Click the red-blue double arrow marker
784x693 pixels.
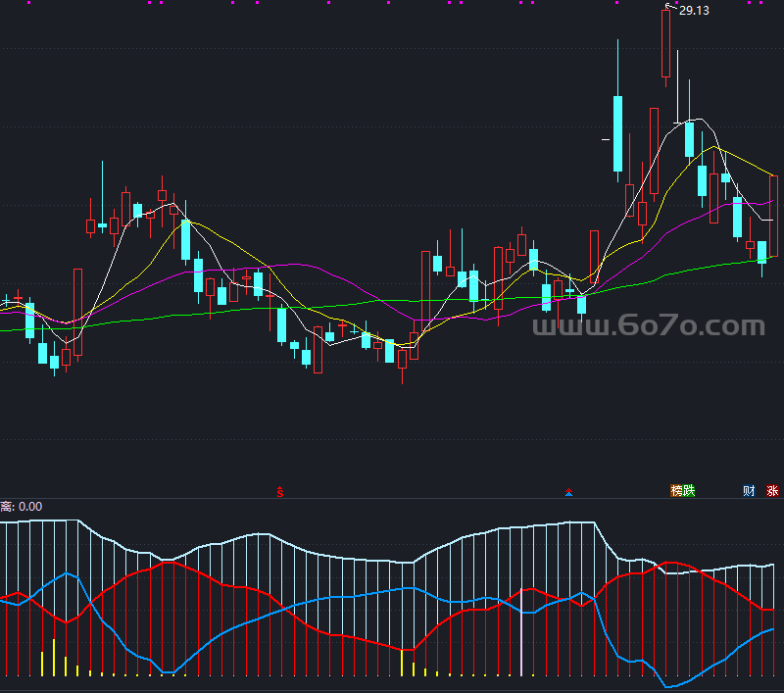[x=568, y=492]
